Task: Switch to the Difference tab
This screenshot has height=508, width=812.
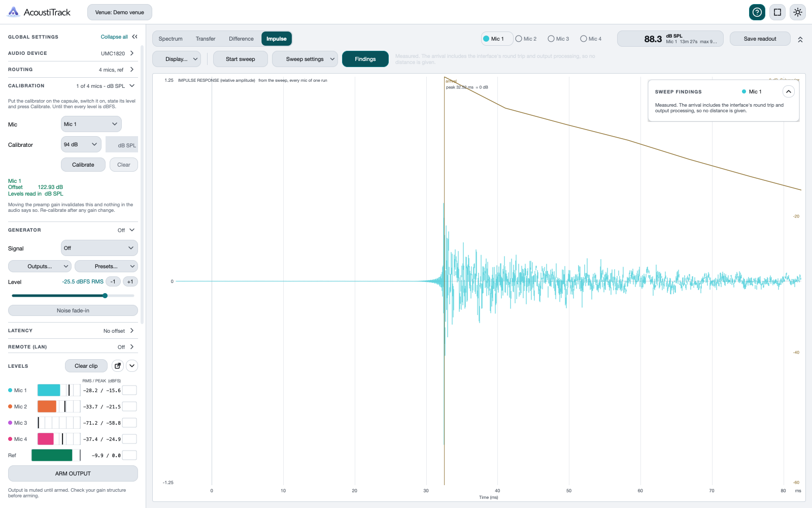Action: point(241,39)
